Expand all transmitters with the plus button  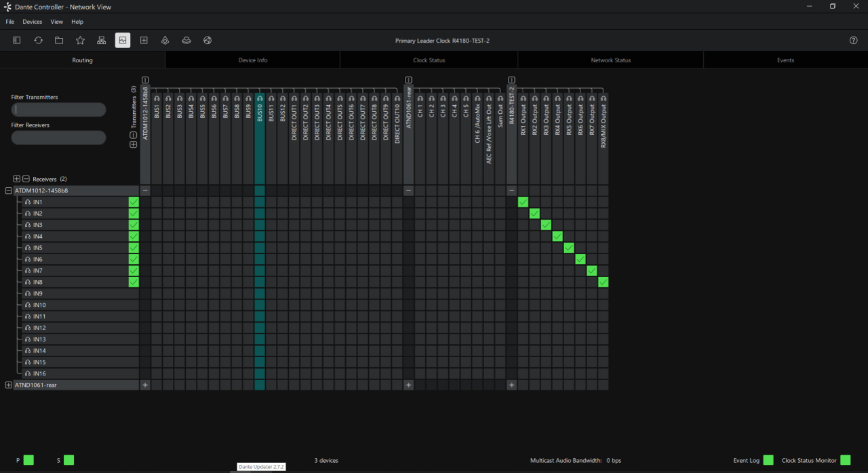(134, 144)
